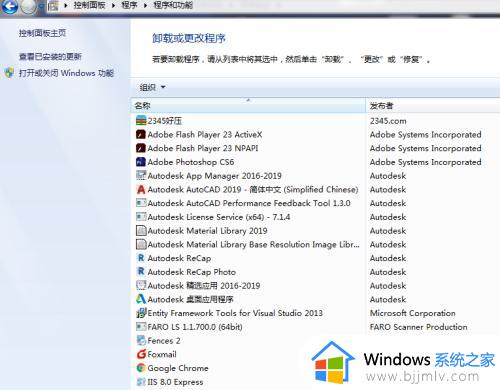This screenshot has width=500, height=390.
Task: Select Autodesk AutoCAD 2019 简体中文 entry
Action: (x=253, y=189)
